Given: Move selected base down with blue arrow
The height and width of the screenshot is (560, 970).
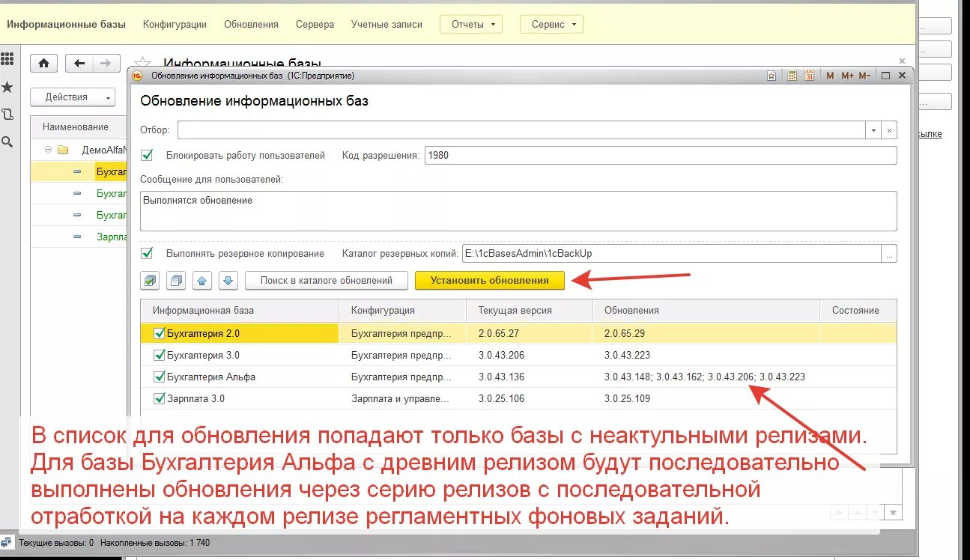Looking at the screenshot, I should point(228,281).
